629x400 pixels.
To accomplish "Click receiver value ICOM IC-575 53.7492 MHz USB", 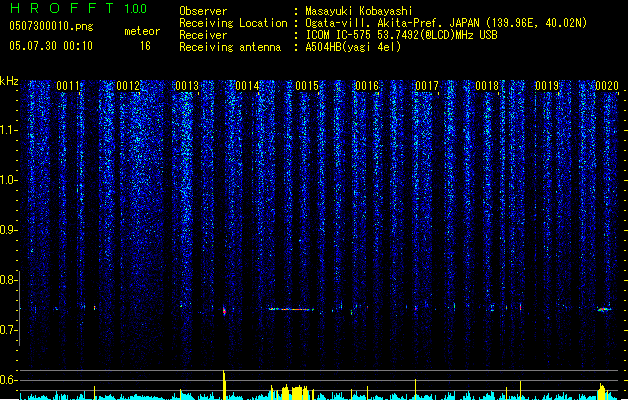I will tap(401, 35).
